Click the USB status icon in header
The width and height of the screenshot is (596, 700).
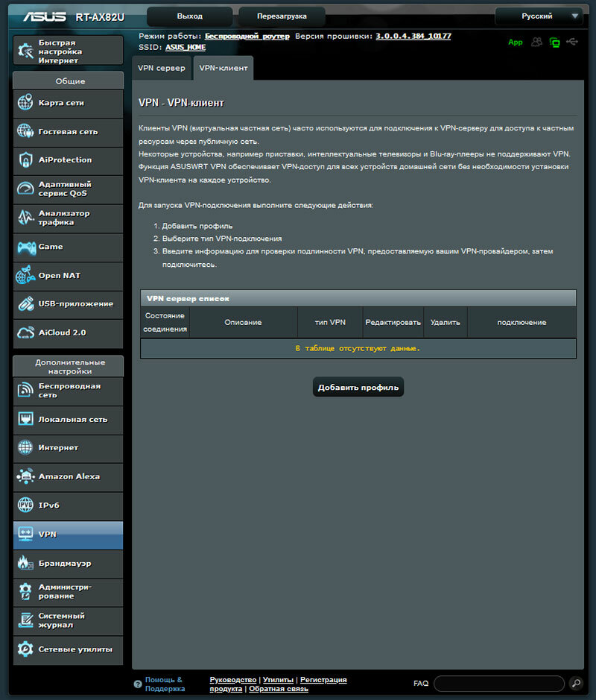pyautogui.click(x=572, y=42)
